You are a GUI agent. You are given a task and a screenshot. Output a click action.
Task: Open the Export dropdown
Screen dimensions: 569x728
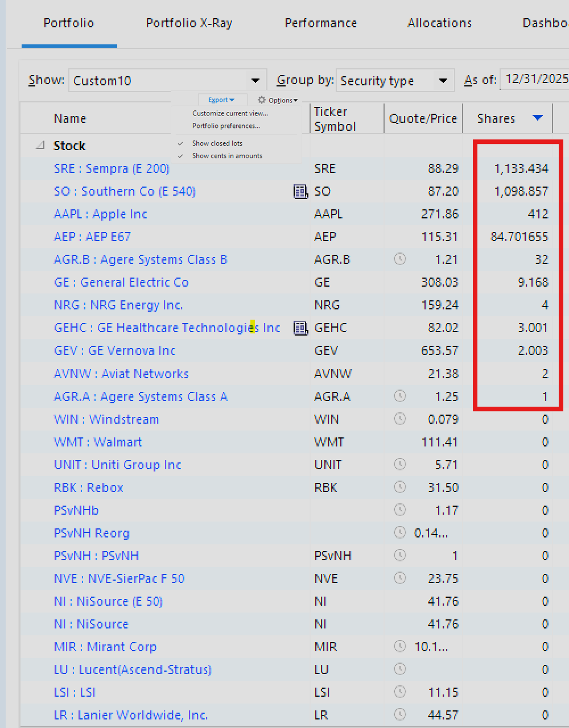222,100
